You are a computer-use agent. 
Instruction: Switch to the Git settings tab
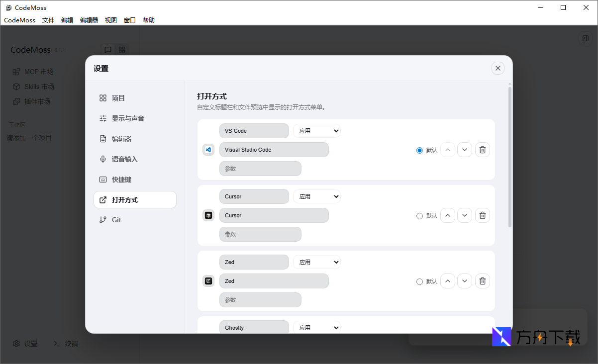click(x=116, y=220)
